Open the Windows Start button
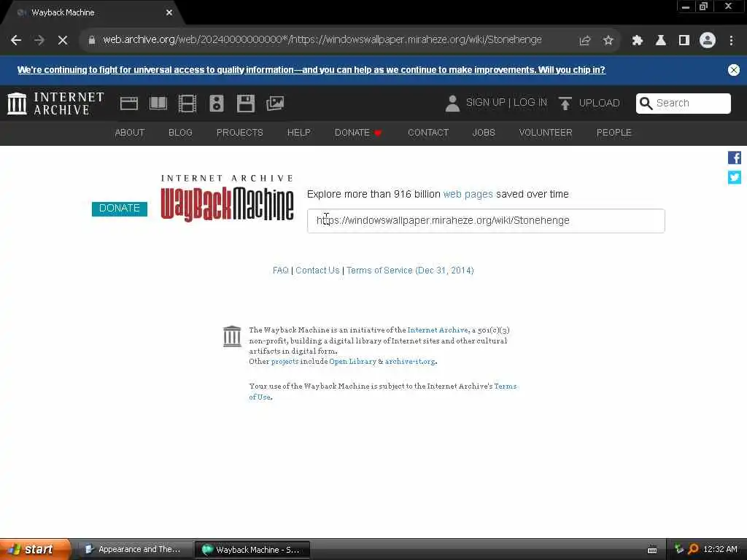This screenshot has width=747, height=560. (35, 550)
